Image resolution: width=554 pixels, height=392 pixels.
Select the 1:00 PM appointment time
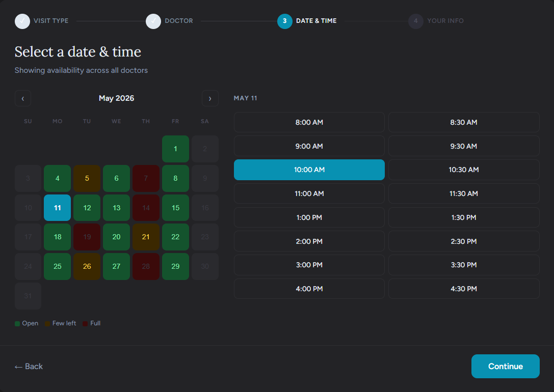point(309,217)
